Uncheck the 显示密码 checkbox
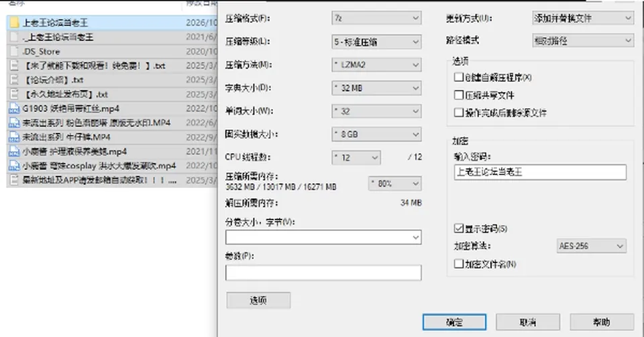Viewport: 644px width, 337px height. pos(459,228)
